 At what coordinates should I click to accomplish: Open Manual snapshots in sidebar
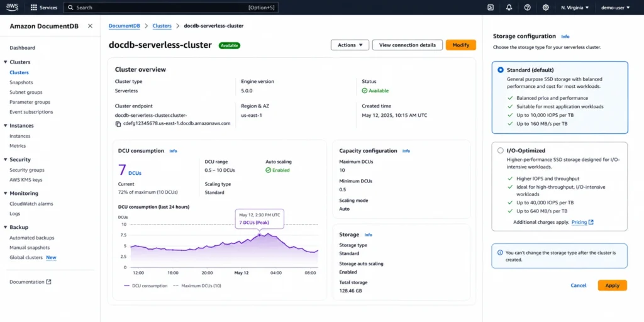click(30, 248)
